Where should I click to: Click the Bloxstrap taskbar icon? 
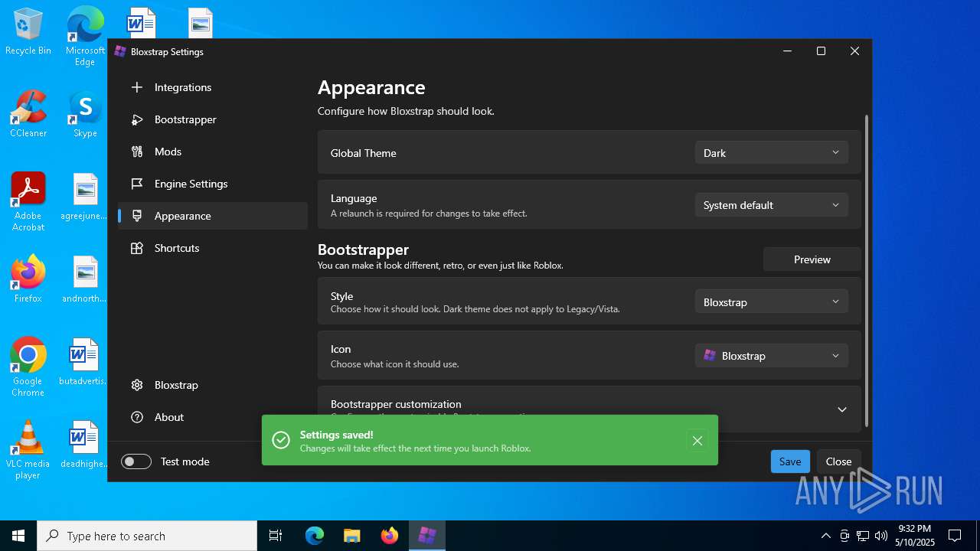(x=427, y=536)
